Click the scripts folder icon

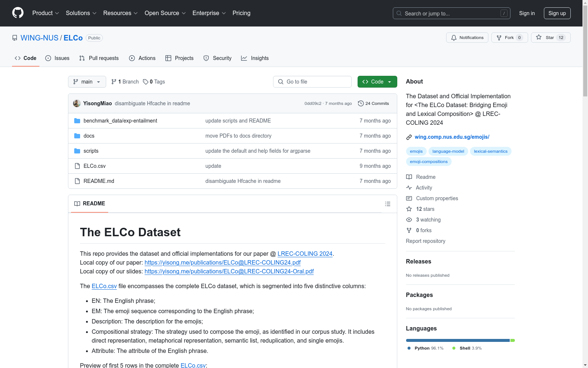[77, 151]
